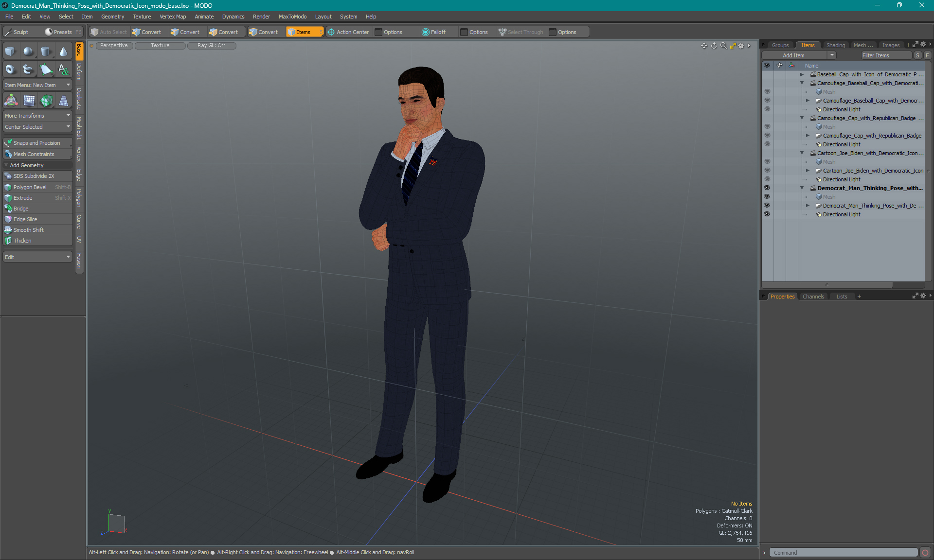The image size is (934, 560).
Task: Switch to the Groups tab
Action: pos(780,45)
